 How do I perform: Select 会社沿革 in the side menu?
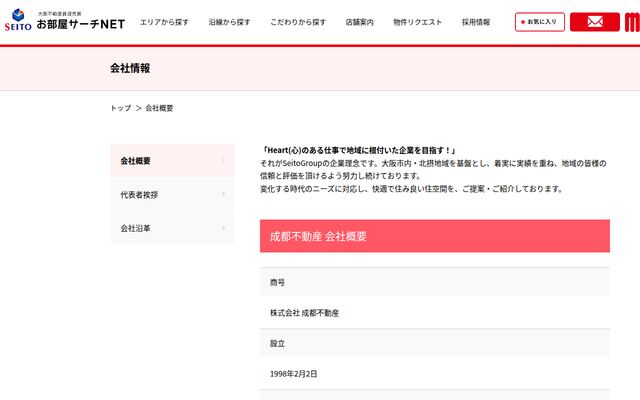click(x=172, y=228)
